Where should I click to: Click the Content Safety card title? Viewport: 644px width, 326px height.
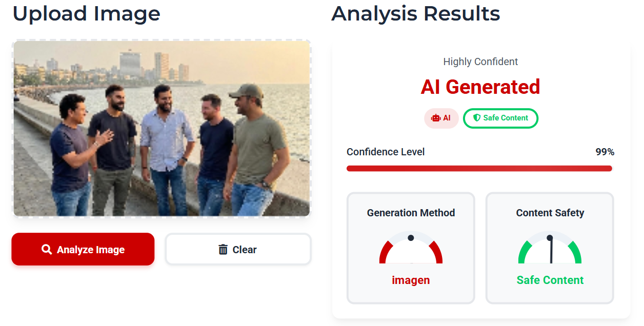[550, 213]
